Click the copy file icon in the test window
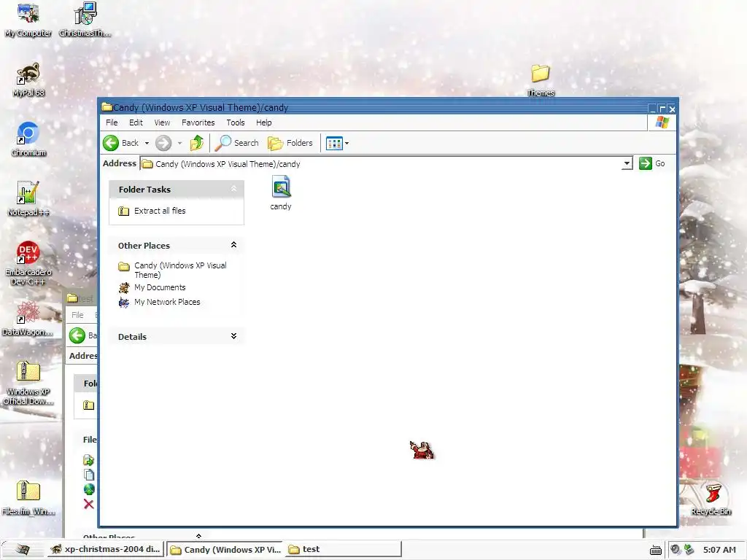 pyautogui.click(x=88, y=474)
